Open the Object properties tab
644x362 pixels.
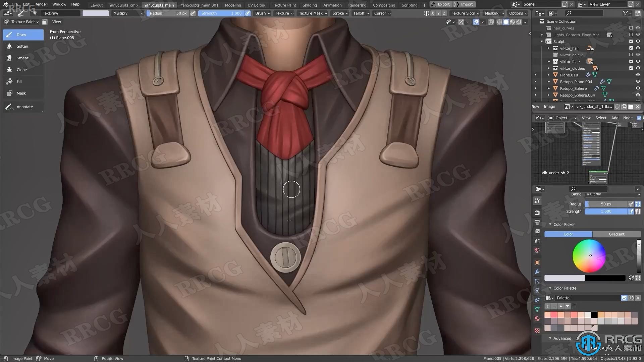coord(537,262)
